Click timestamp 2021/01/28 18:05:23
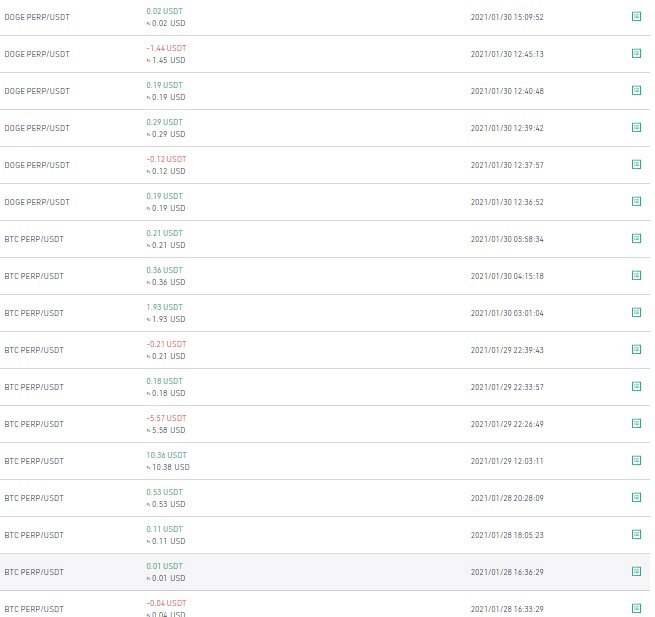 pyautogui.click(x=507, y=535)
